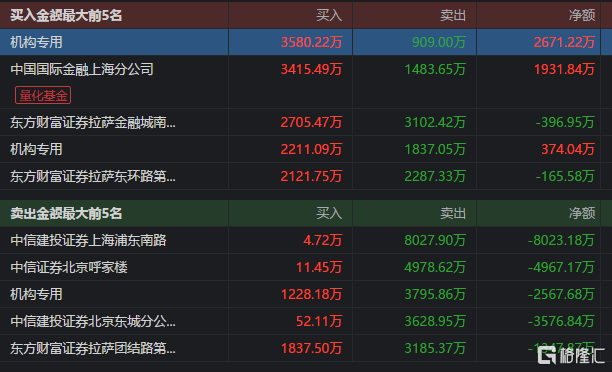Sort by 净额 column in buy table

click(582, 15)
